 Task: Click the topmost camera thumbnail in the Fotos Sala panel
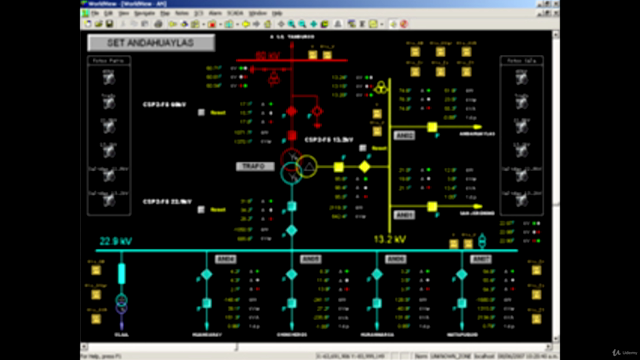pos(522,77)
